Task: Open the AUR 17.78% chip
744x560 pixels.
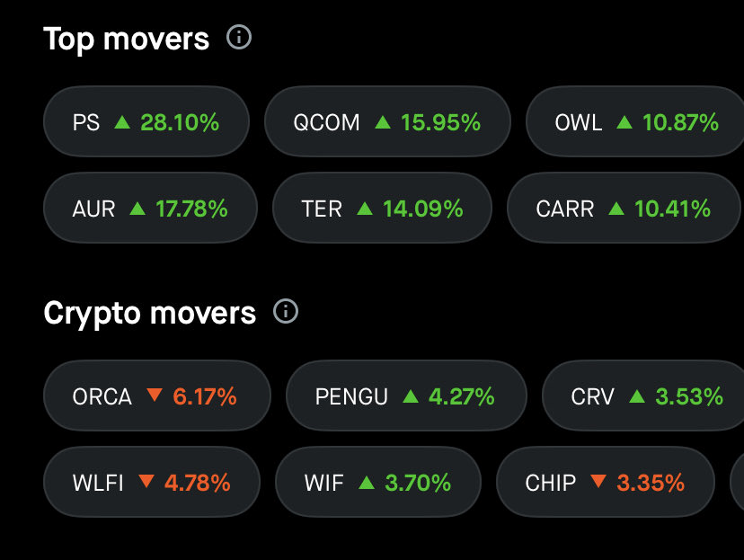Action: click(150, 208)
